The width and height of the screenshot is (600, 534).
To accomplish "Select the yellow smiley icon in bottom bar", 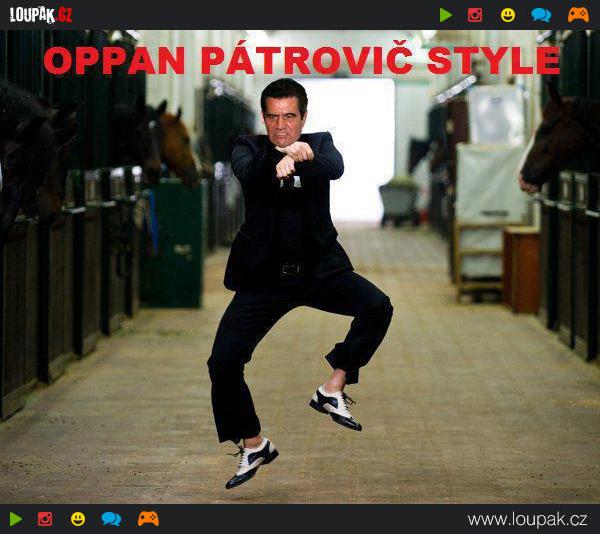I will point(78,519).
